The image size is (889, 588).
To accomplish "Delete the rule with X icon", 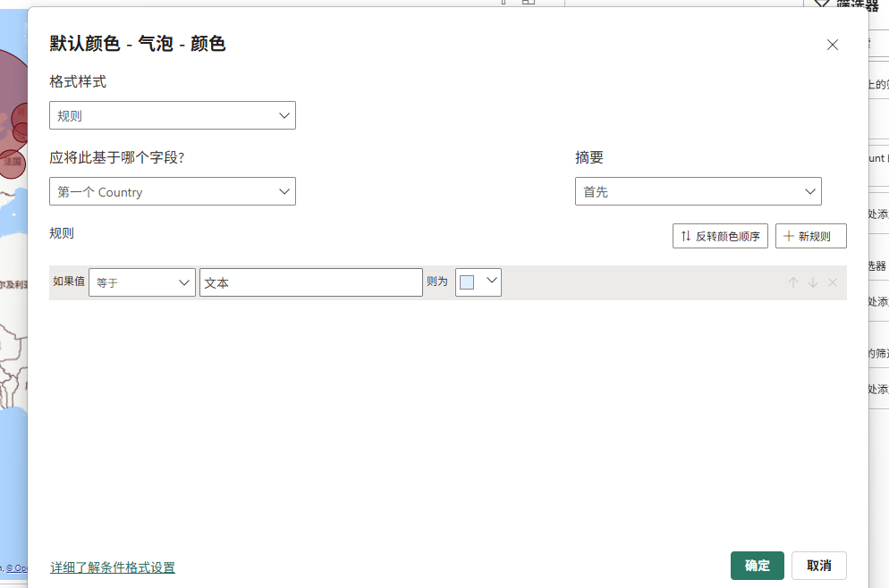I will (833, 282).
